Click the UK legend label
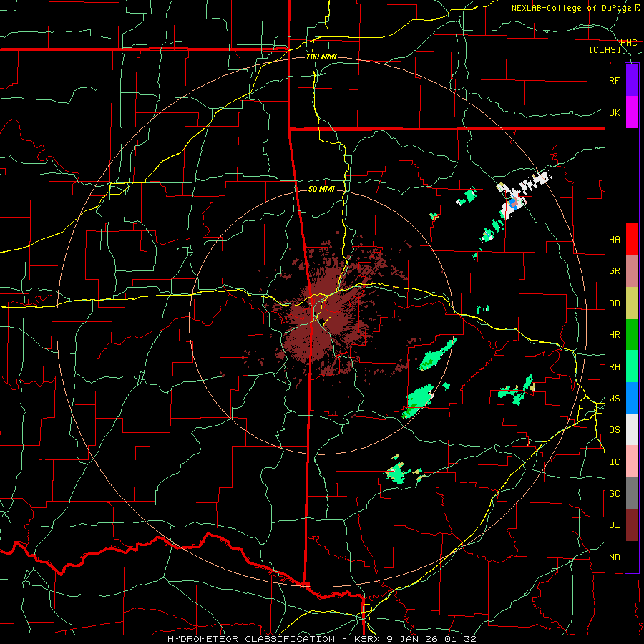The width and height of the screenshot is (644, 644). [614, 112]
